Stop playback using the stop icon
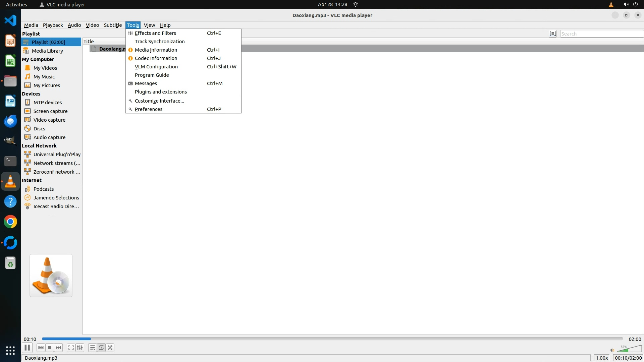The image size is (644, 362). click(50, 348)
